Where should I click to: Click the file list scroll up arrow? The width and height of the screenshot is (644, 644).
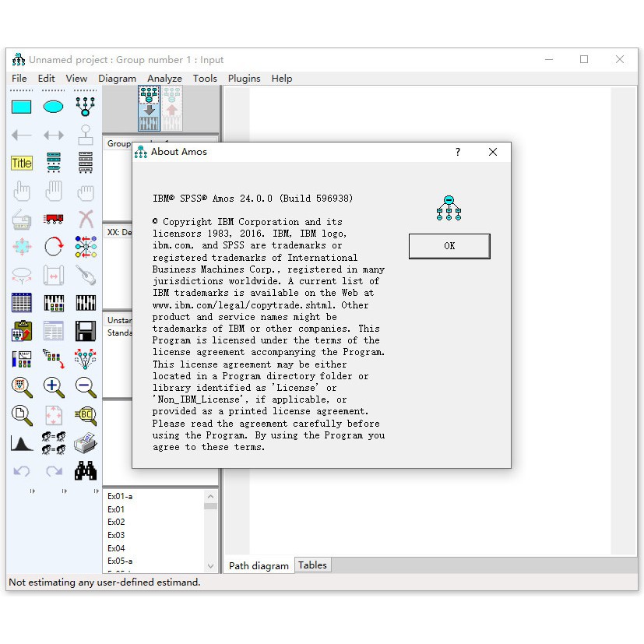point(211,497)
